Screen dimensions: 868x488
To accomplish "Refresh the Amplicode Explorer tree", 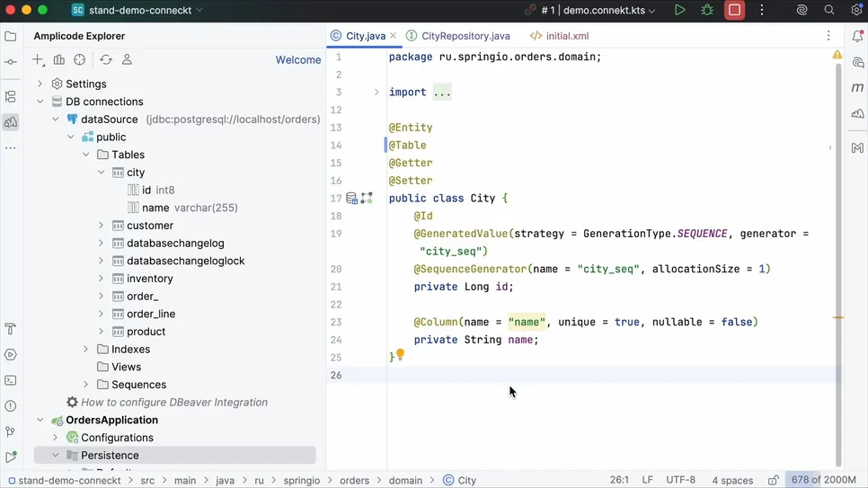I will click(106, 60).
